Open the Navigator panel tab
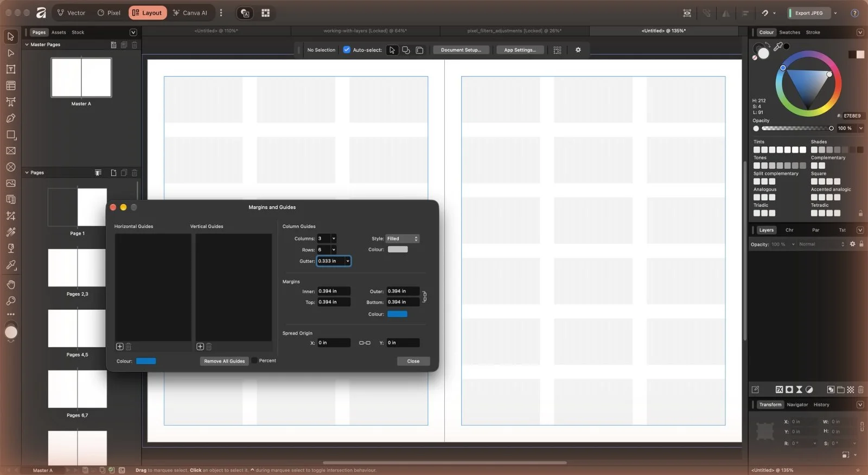This screenshot has height=475, width=868. click(x=797, y=404)
